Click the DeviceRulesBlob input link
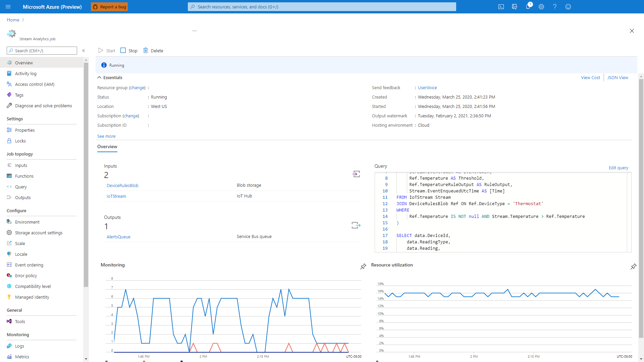The height and width of the screenshot is (362, 644). pos(122,185)
